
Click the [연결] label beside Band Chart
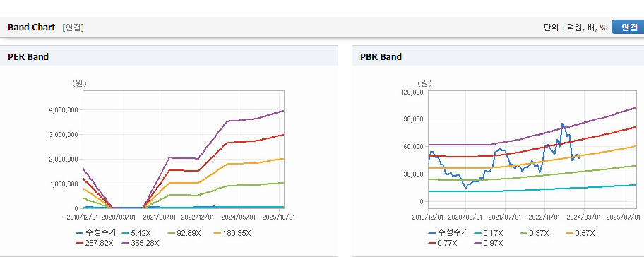73,28
